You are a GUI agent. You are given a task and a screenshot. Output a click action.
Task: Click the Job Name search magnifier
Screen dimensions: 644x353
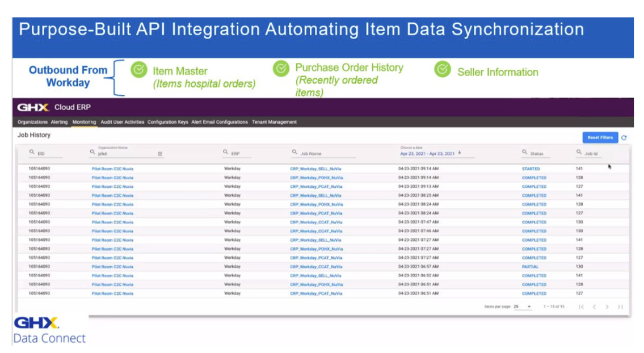294,152
